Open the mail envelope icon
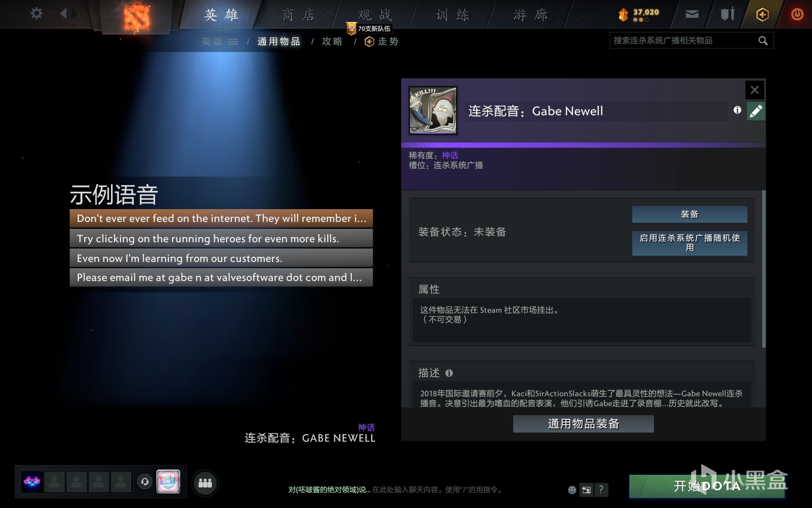This screenshot has height=508, width=812. pyautogui.click(x=692, y=14)
